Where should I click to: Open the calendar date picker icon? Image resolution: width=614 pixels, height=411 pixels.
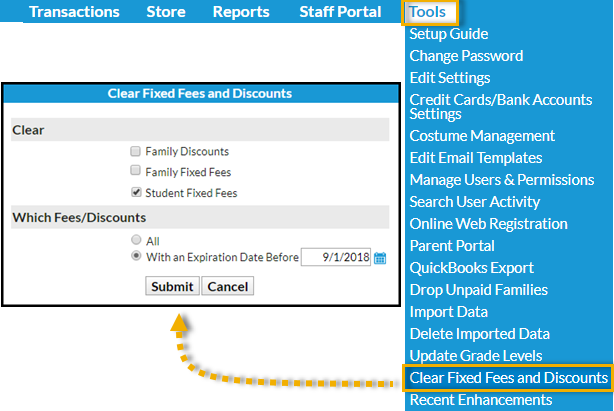point(380,258)
